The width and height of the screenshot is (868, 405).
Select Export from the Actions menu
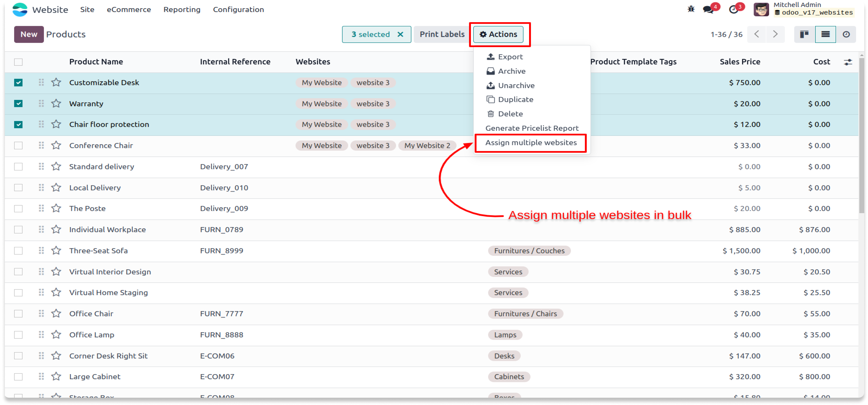[510, 57]
